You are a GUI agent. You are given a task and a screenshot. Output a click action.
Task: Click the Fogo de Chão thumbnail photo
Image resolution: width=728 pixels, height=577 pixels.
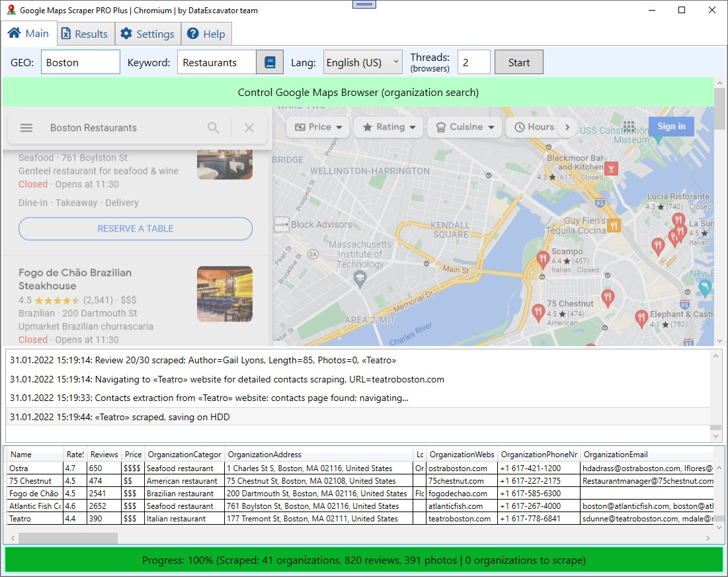(225, 294)
